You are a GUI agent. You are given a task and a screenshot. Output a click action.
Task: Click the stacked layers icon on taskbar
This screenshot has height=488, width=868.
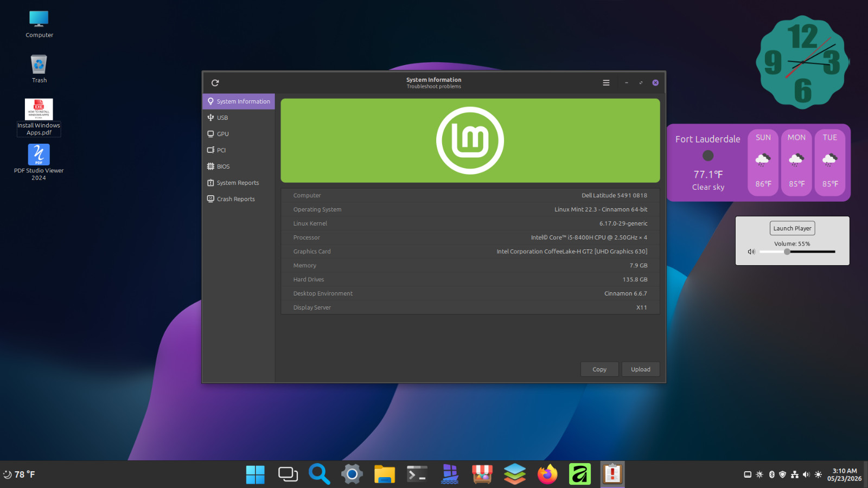point(515,474)
